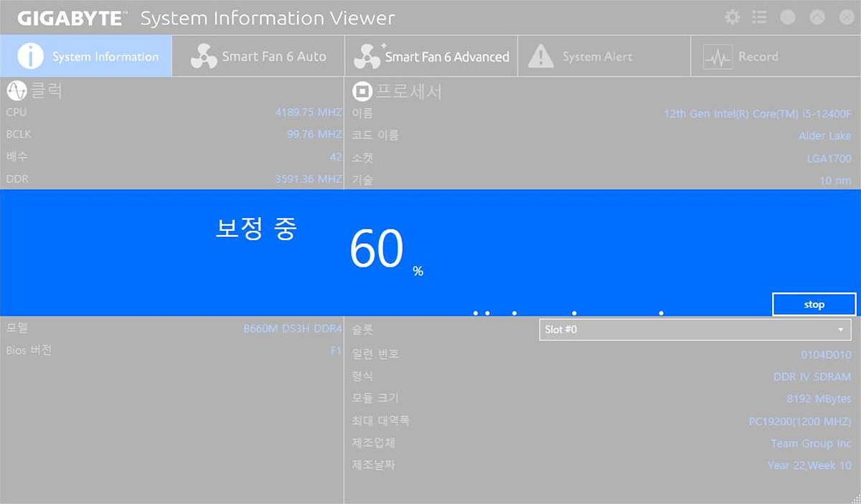This screenshot has height=504, width=861.
Task: Click the warning triangle System Alert icon
Action: pos(541,57)
